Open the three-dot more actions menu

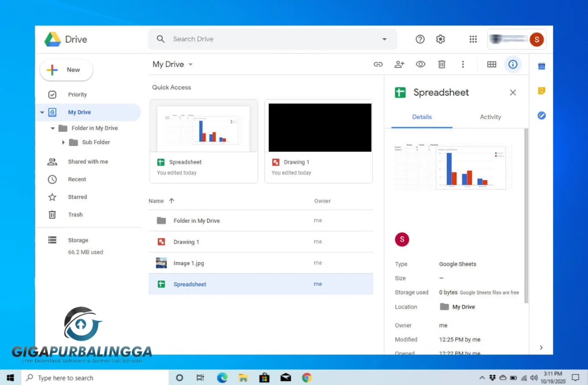[x=463, y=64]
